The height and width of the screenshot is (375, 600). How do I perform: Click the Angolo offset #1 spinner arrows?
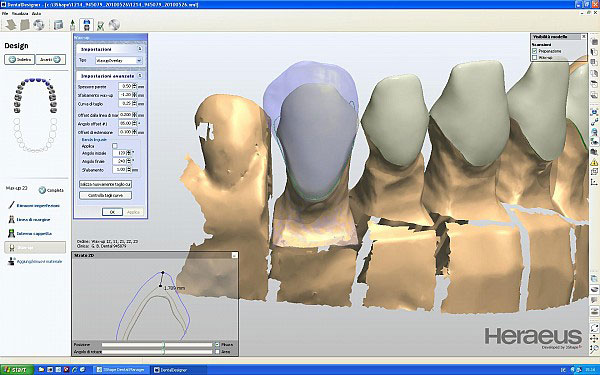134,123
